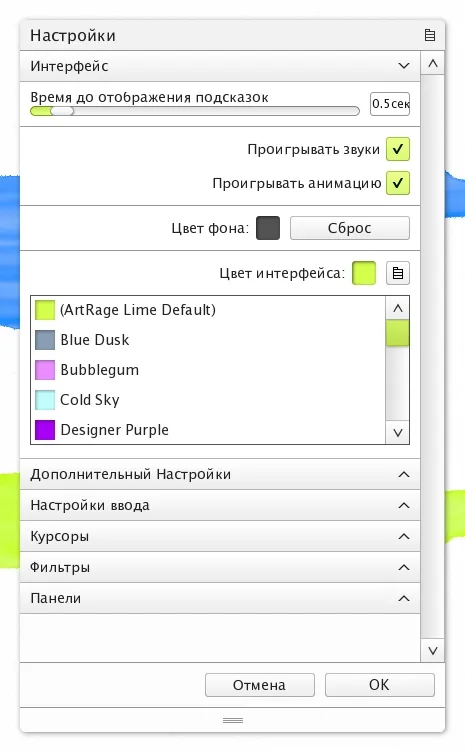Click the theme list scroll-down arrow
The height and width of the screenshot is (752, 465).
397,433
